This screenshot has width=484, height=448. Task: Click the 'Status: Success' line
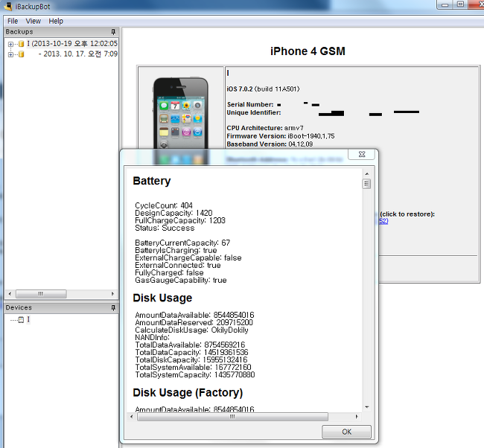(165, 228)
